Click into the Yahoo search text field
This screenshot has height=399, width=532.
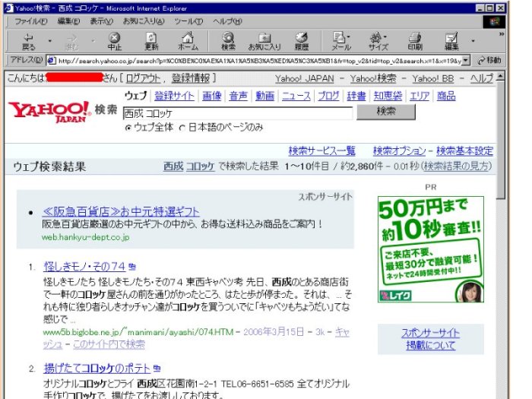(x=237, y=112)
